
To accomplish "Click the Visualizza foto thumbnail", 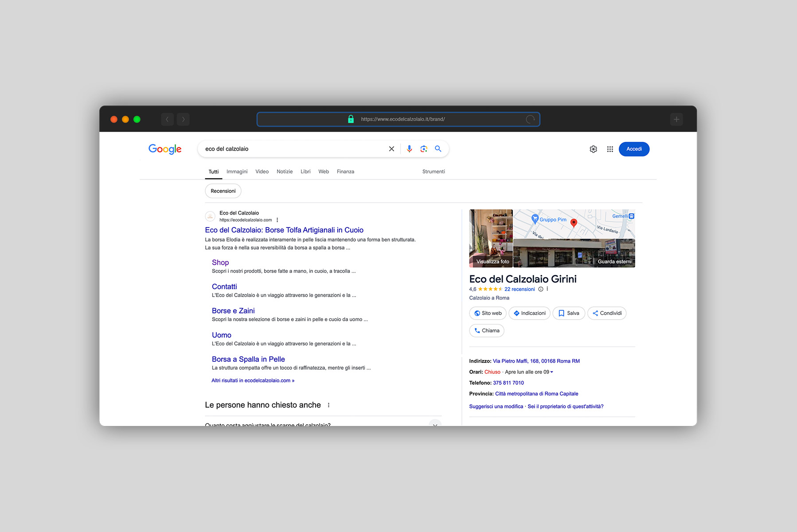I will pos(491,239).
